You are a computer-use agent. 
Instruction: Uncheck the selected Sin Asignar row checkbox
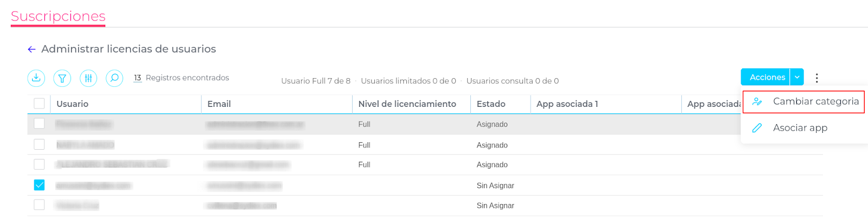tap(39, 185)
